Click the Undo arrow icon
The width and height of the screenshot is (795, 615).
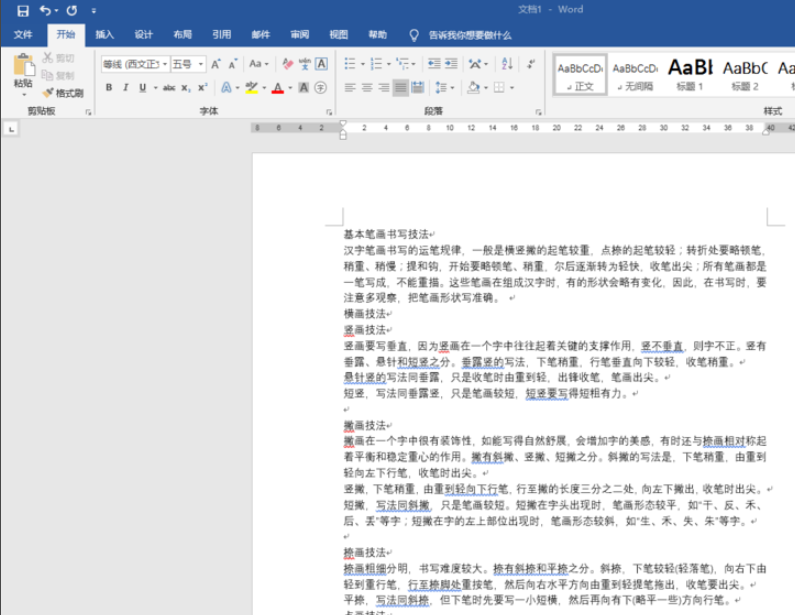point(45,10)
